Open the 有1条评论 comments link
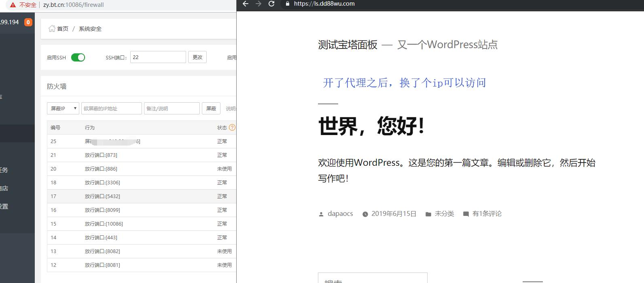Viewport: 644px width, 283px height. click(x=487, y=214)
